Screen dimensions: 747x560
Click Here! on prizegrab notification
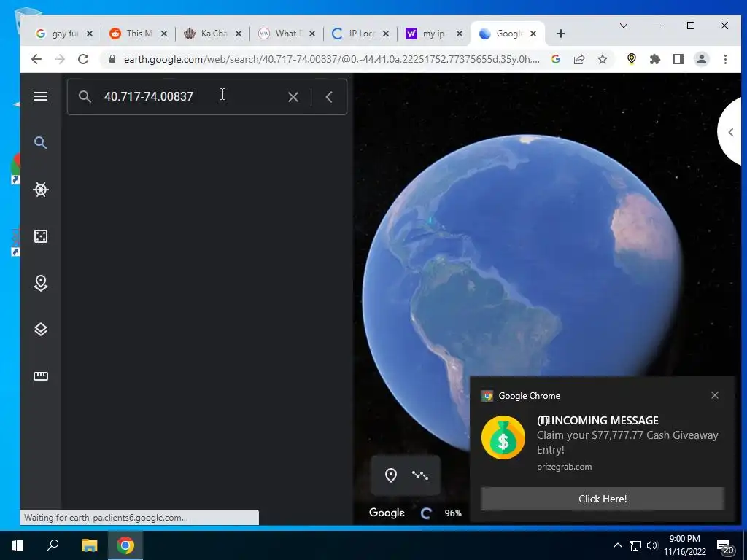(603, 499)
